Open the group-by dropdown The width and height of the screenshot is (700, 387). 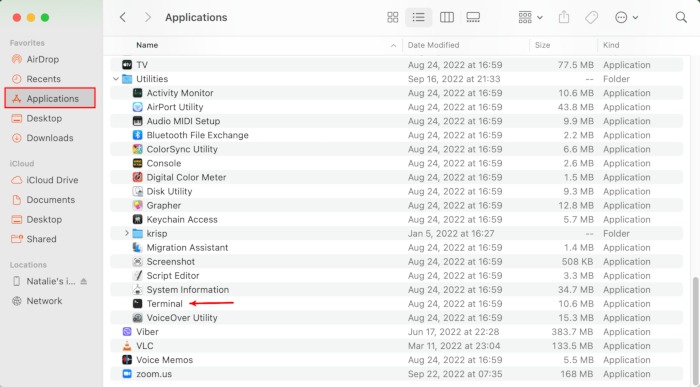point(530,17)
